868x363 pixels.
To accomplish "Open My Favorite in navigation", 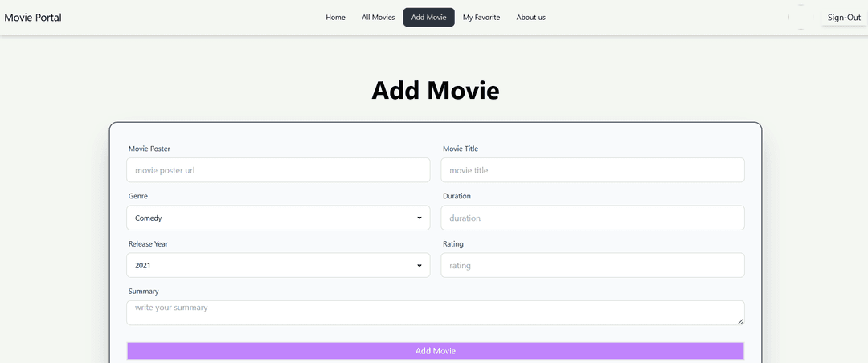I will [x=481, y=18].
